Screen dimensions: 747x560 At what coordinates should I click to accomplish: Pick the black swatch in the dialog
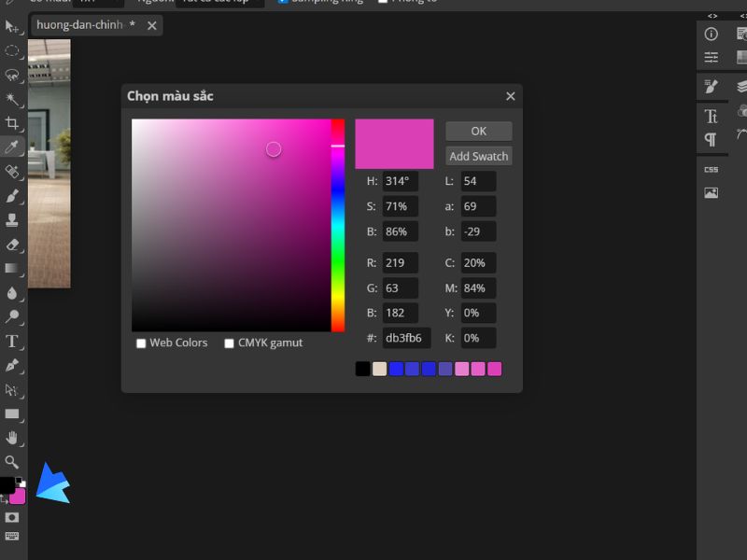362,369
